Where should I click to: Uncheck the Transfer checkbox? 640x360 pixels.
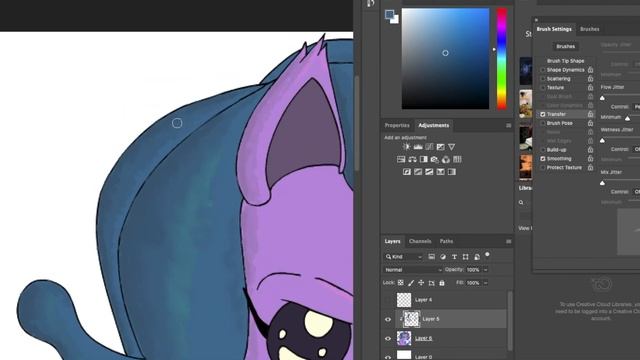tap(543, 114)
